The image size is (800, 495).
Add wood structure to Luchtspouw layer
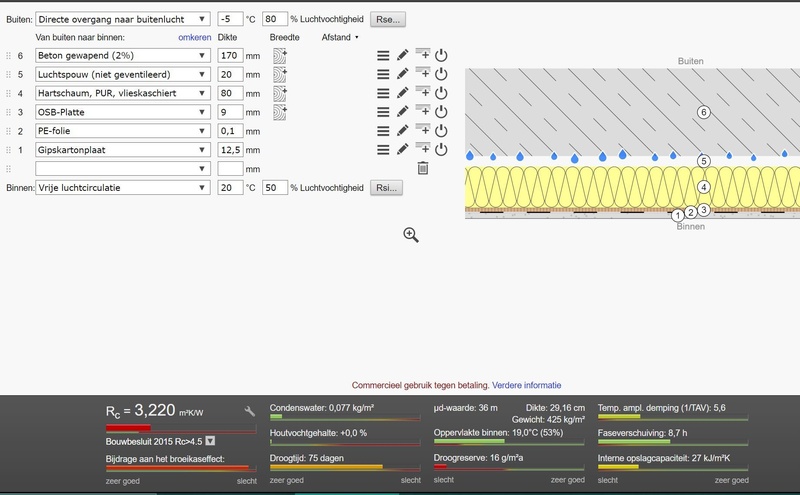tap(280, 75)
